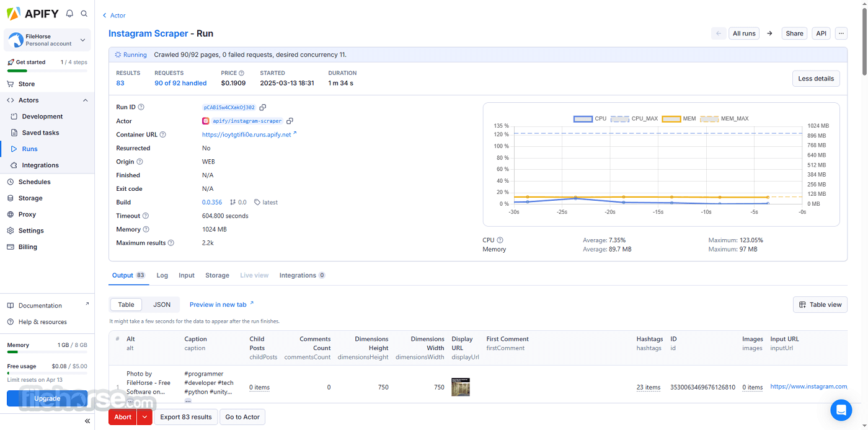
Task: Open display URL thumbnail in row 1
Action: pos(461,387)
